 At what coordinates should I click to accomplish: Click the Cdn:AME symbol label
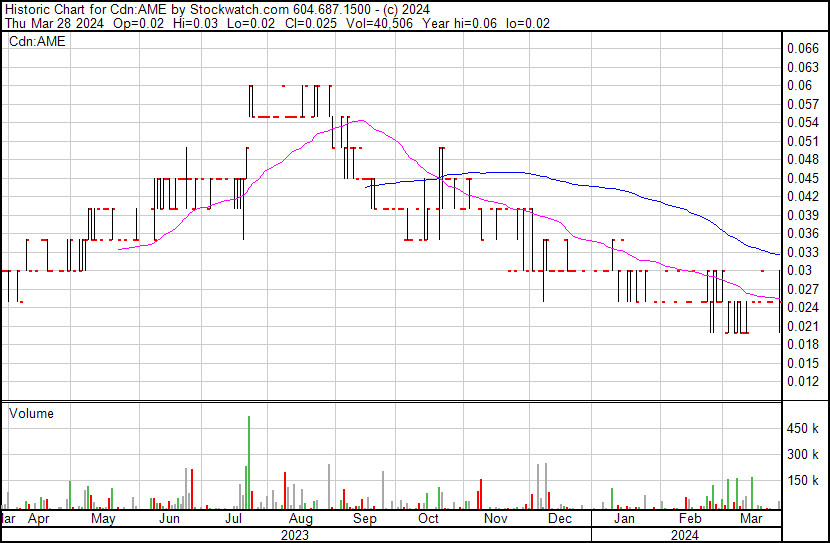tap(37, 42)
